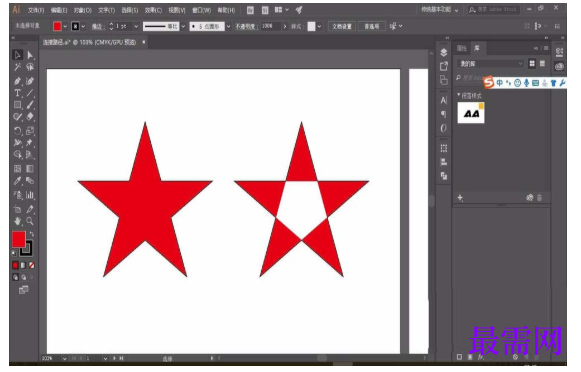Open stroke swatch dropdown in control bar
The height and width of the screenshot is (372, 581).
(83, 26)
